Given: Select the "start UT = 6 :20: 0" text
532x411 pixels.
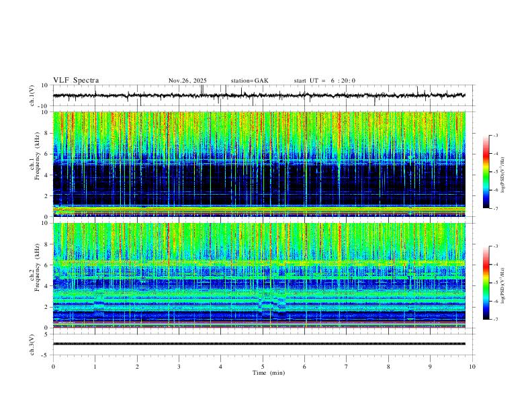Looking at the screenshot, I should (324, 81).
